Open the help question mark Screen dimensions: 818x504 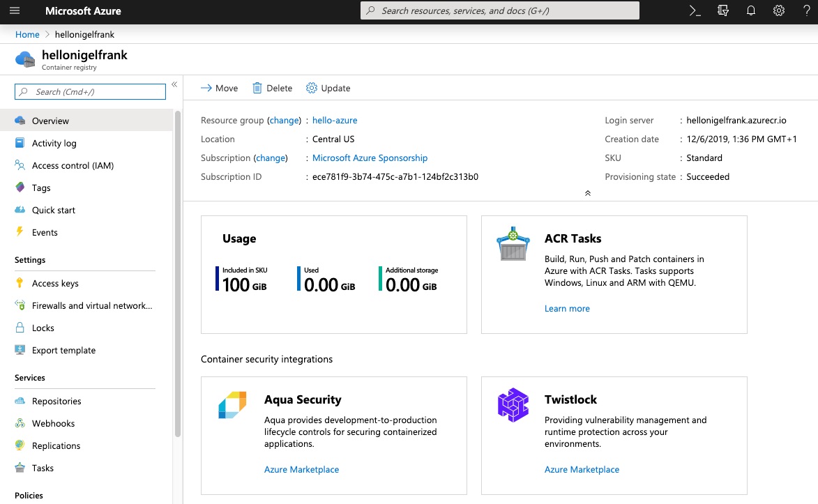(807, 10)
